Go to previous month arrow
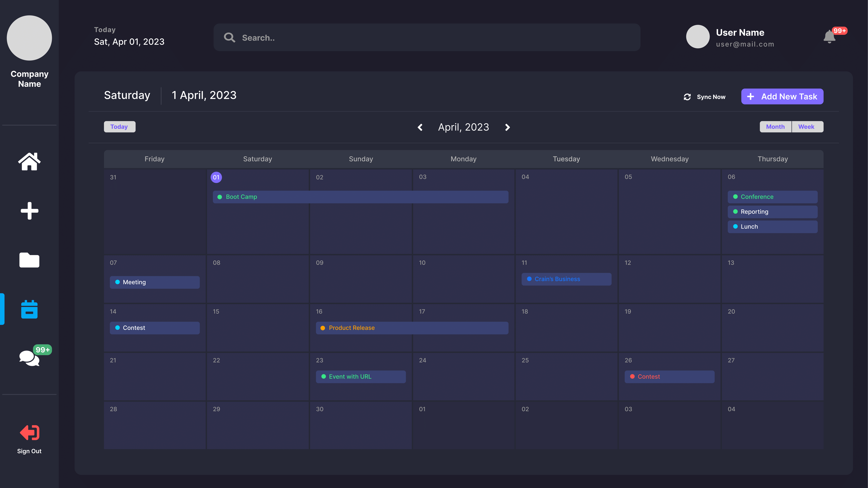This screenshot has width=868, height=488. [420, 127]
